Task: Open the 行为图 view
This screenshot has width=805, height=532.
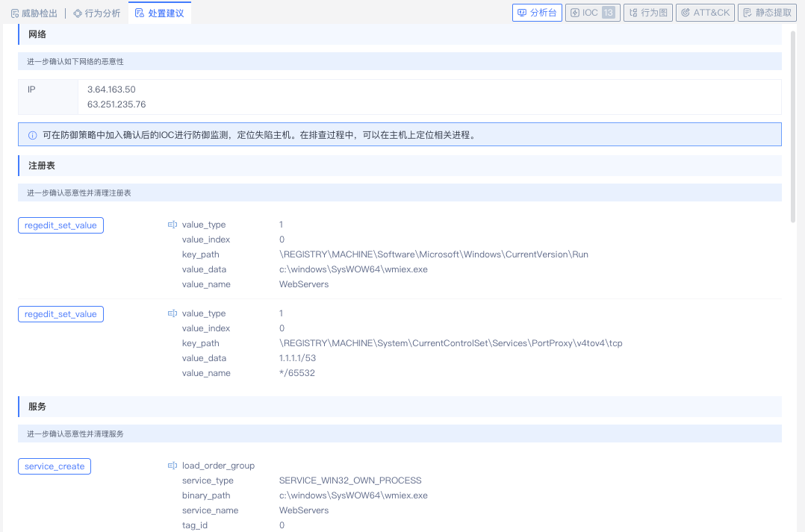Action: (648, 13)
